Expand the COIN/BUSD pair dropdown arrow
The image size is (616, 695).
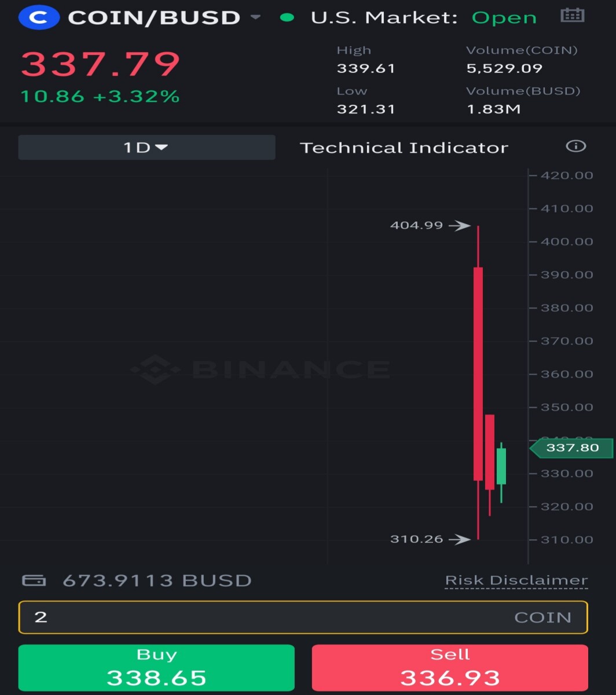pos(255,18)
